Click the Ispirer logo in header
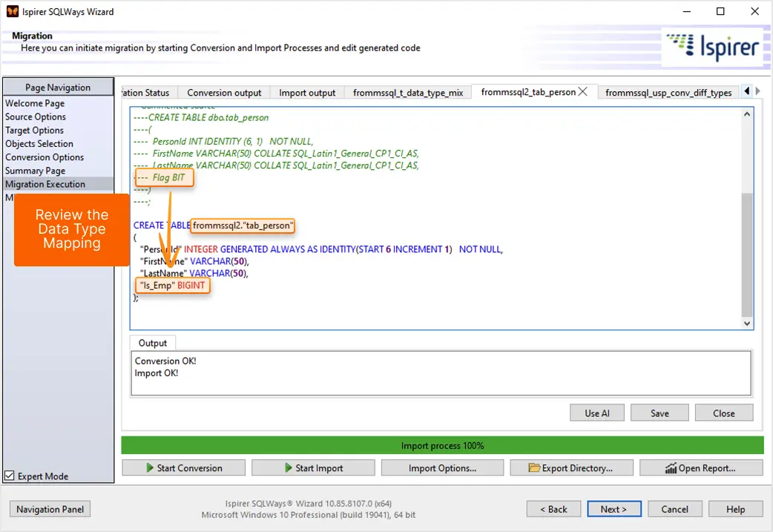This screenshot has height=532, width=773. [x=713, y=47]
